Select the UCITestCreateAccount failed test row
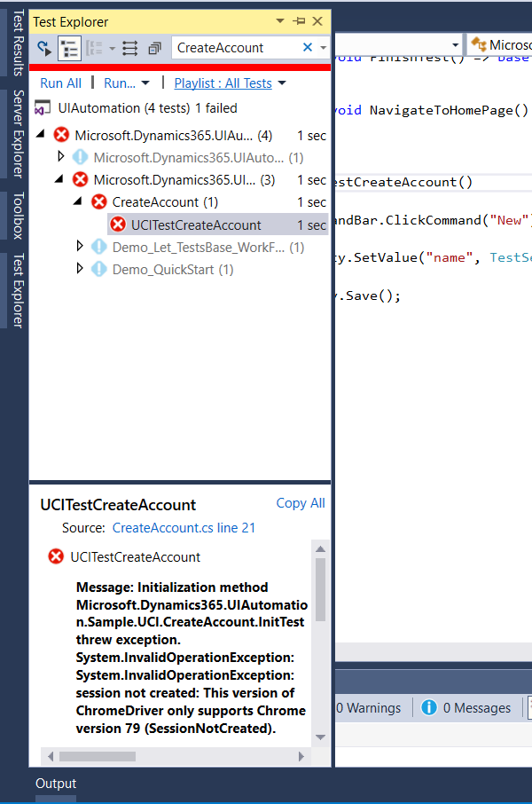This screenshot has width=532, height=804. (217, 225)
